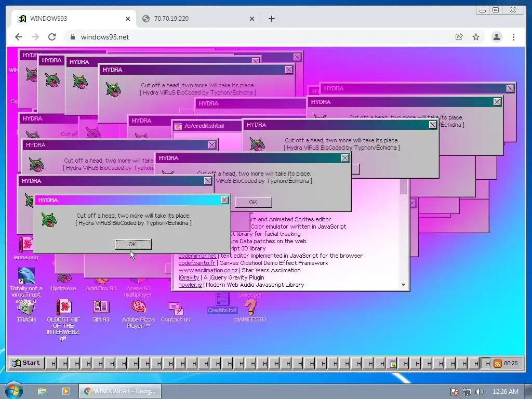Click the Windows 93 taskbar clock 00:26
Screen dimensions: 532x399
(x=511, y=363)
